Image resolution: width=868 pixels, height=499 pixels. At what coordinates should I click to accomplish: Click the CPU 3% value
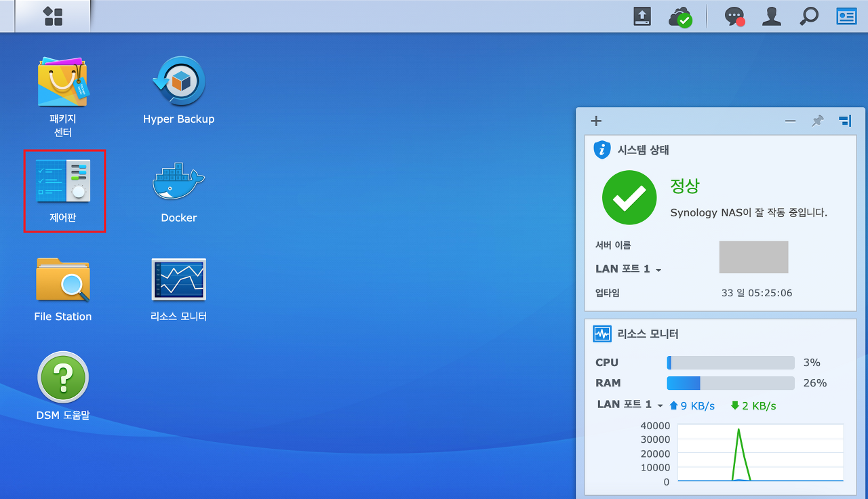pyautogui.click(x=812, y=363)
